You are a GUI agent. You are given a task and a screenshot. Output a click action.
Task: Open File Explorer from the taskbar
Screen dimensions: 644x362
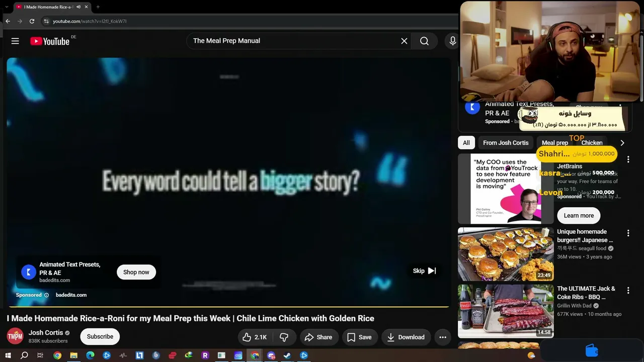coord(73,355)
